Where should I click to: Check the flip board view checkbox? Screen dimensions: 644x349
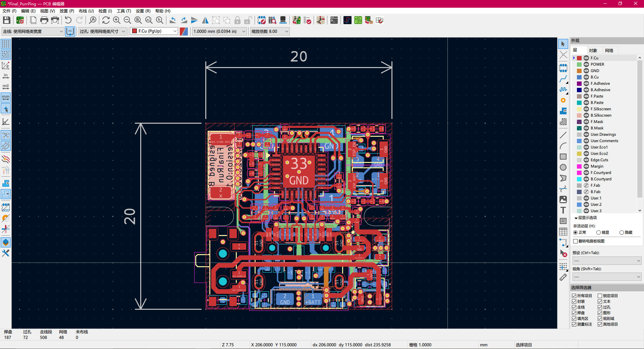[576, 241]
